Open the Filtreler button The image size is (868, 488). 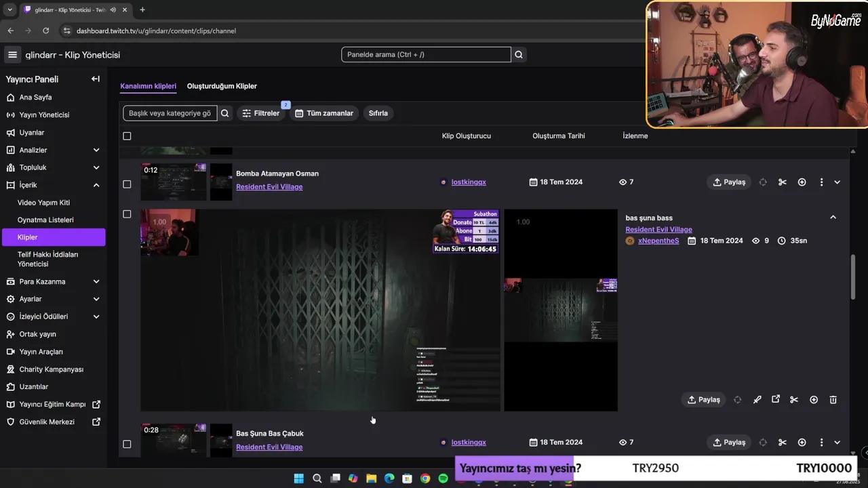pyautogui.click(x=261, y=113)
